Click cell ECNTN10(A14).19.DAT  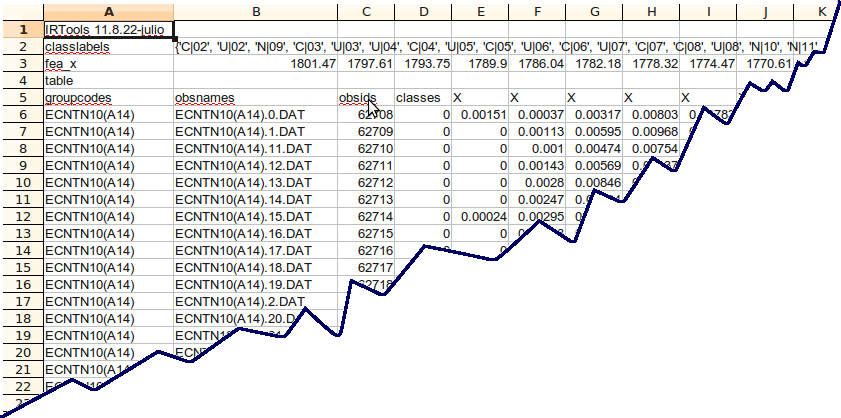[256, 284]
